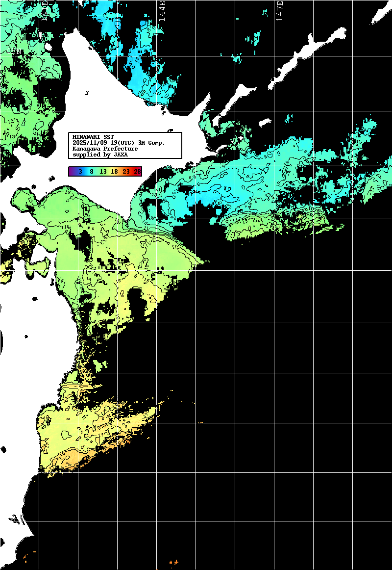Screen dimensions: 392x570
Task: Pick the purple 3 value on color scale
Action: (79, 171)
